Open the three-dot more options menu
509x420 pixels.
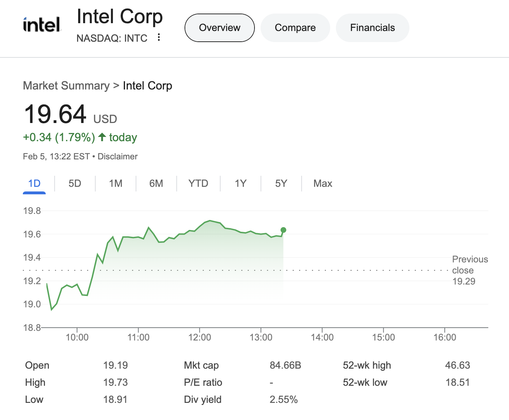[x=159, y=37]
